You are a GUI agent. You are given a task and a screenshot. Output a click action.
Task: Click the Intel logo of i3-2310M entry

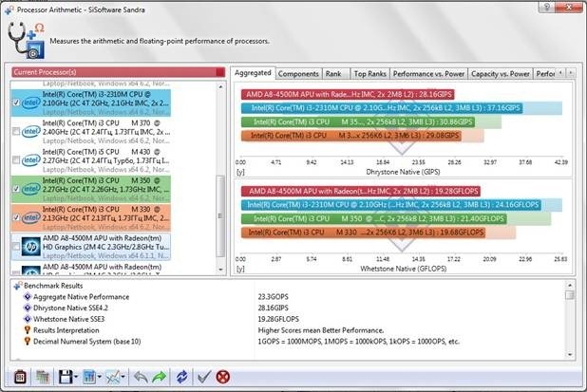tap(31, 103)
